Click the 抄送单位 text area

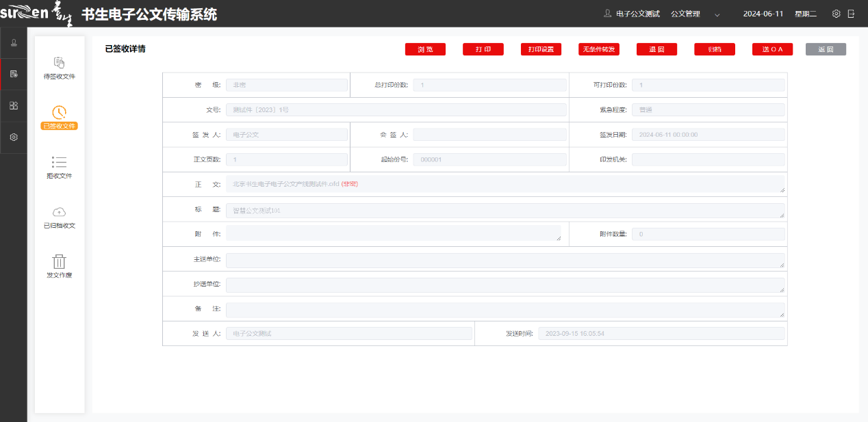click(505, 285)
